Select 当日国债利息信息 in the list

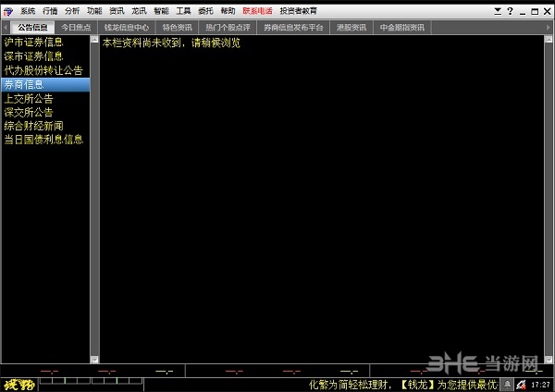pos(43,140)
